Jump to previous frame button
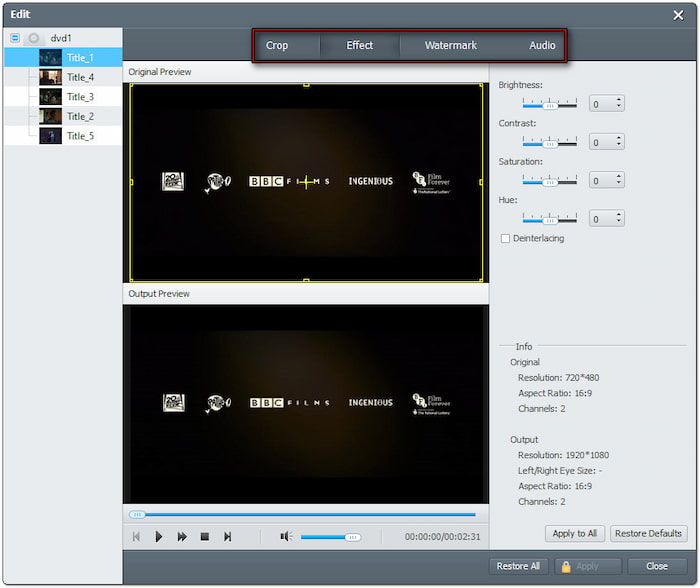The height and width of the screenshot is (588, 700). tap(136, 537)
